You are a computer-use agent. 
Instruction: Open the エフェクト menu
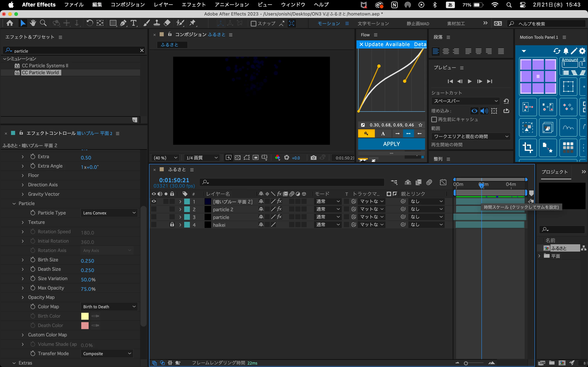coord(194,5)
